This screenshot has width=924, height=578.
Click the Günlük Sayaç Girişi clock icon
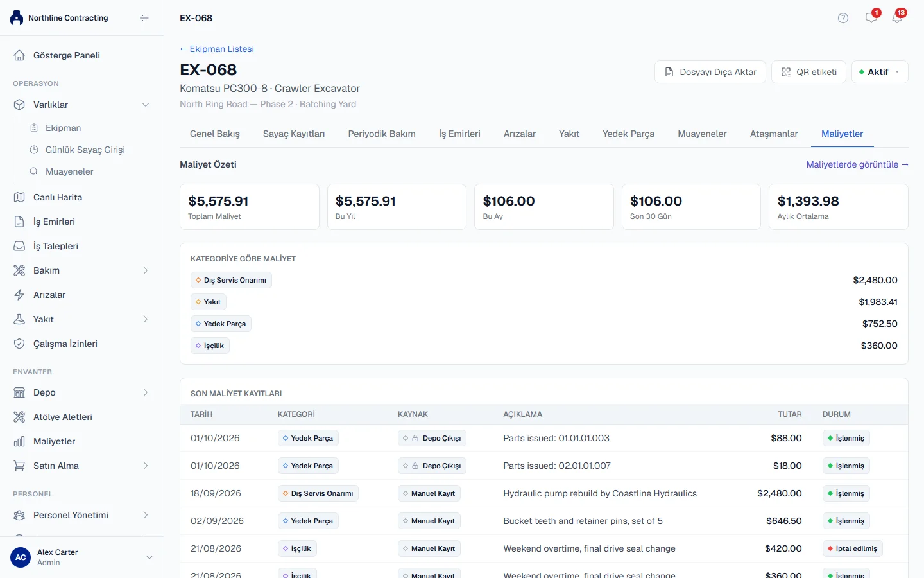coord(34,150)
